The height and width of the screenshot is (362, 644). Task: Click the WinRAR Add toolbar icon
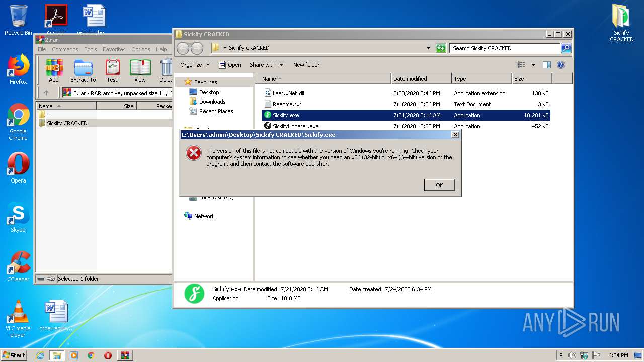54,70
